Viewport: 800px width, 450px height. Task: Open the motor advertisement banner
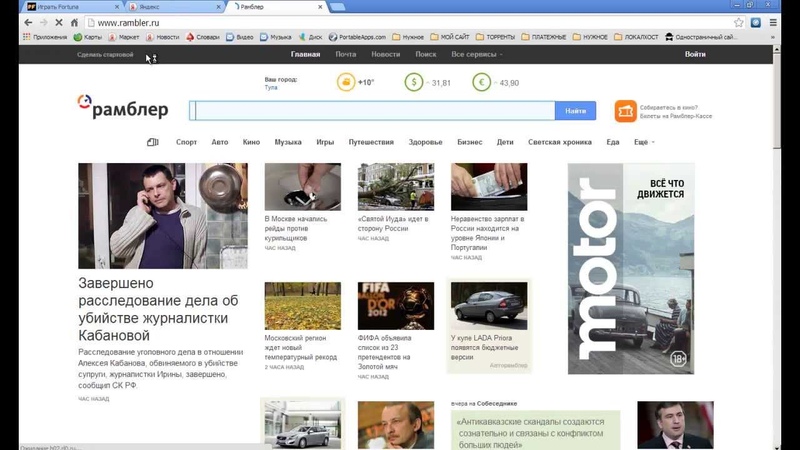pyautogui.click(x=631, y=268)
